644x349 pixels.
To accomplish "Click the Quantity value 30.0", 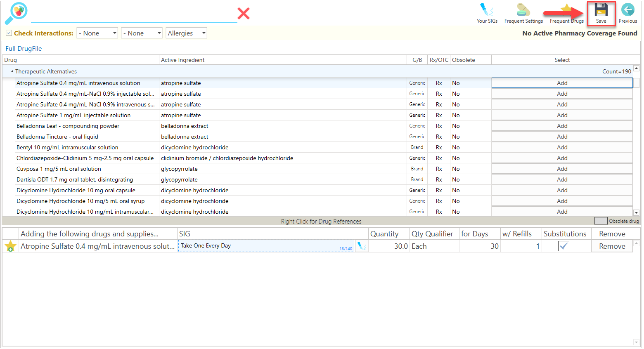I will [x=389, y=246].
